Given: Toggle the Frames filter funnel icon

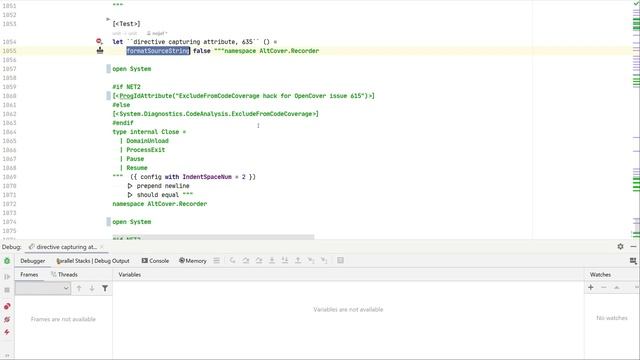Looking at the screenshot, I should [x=105, y=289].
